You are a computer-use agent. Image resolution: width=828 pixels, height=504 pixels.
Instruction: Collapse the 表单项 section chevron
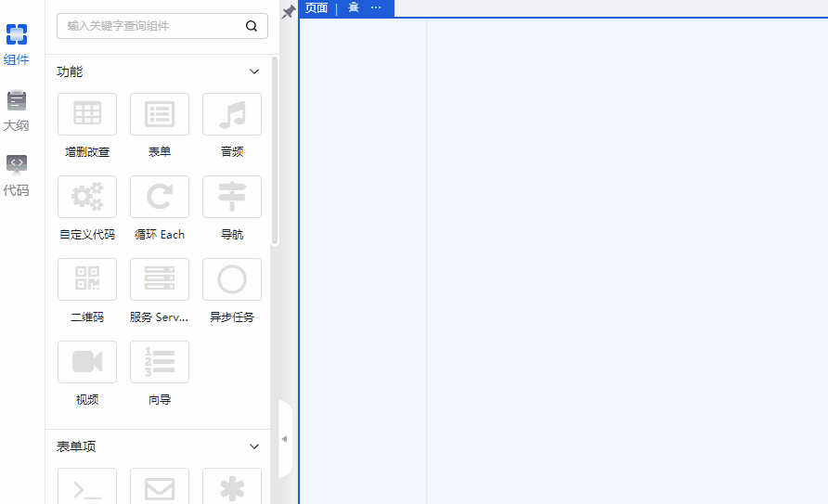pyautogui.click(x=254, y=446)
